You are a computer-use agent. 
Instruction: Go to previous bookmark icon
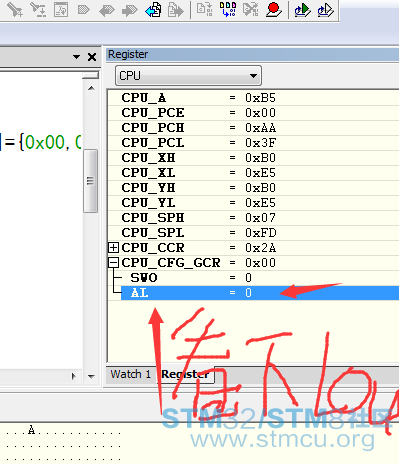[x=107, y=10]
